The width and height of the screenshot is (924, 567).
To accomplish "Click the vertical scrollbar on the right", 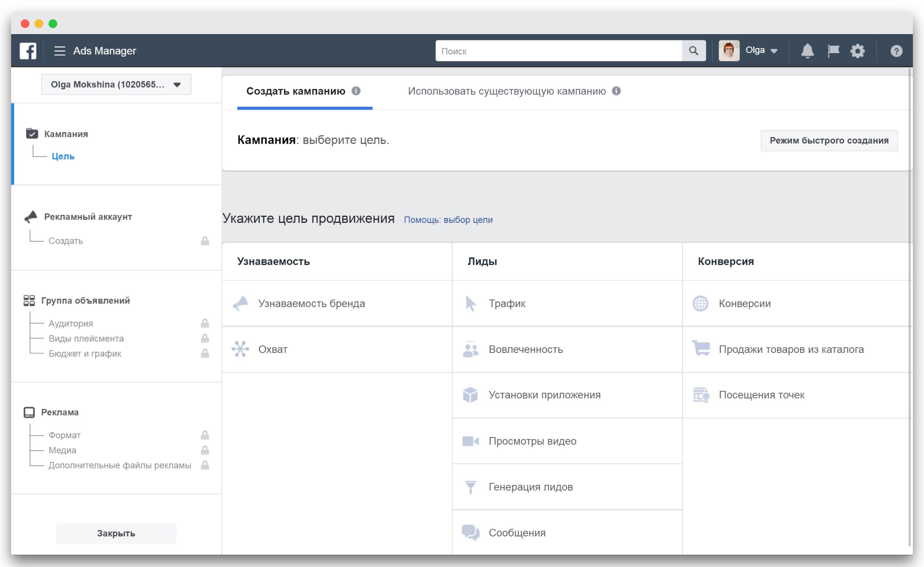I will coord(910,307).
